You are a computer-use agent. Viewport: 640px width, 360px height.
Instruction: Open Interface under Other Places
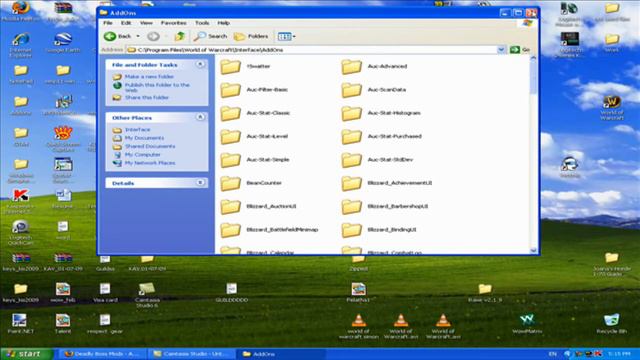coord(138,129)
